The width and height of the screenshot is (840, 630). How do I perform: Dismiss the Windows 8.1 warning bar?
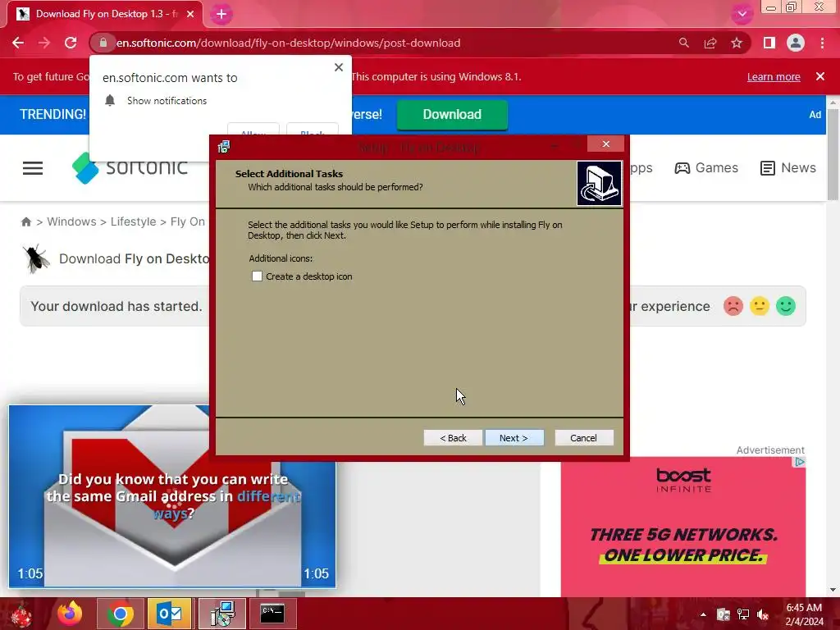point(820,76)
